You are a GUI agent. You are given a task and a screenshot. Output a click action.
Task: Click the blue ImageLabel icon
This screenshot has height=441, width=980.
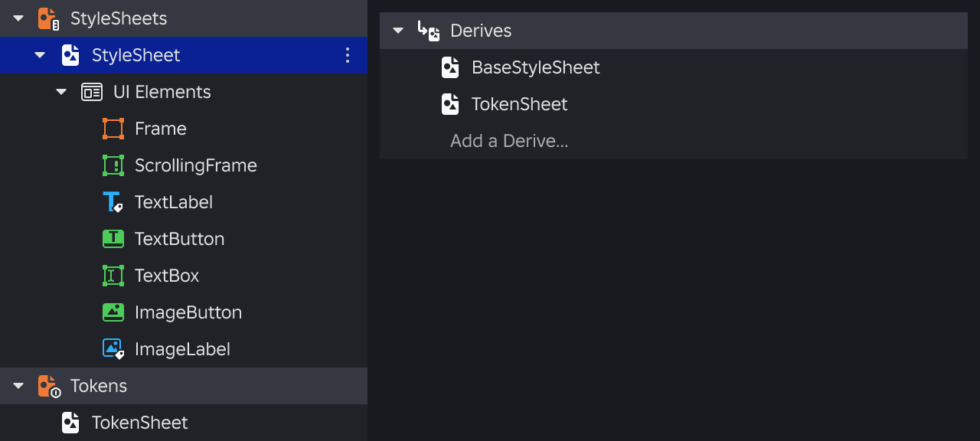click(x=113, y=349)
